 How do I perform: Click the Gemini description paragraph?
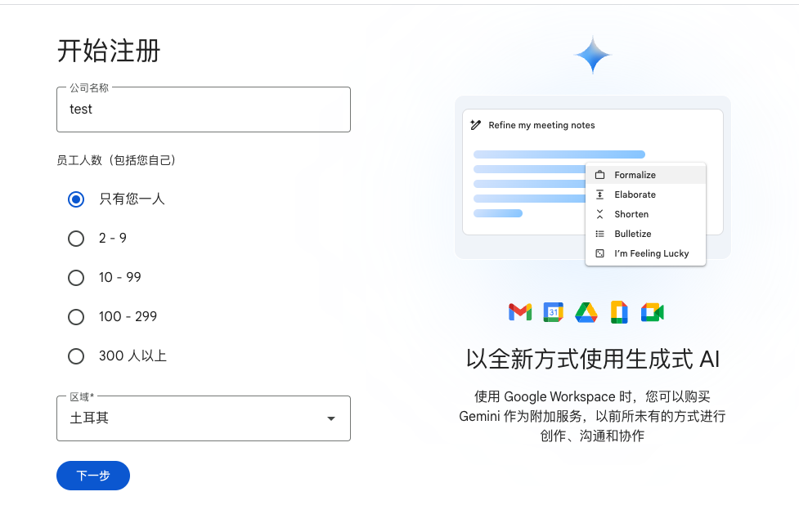point(593,416)
